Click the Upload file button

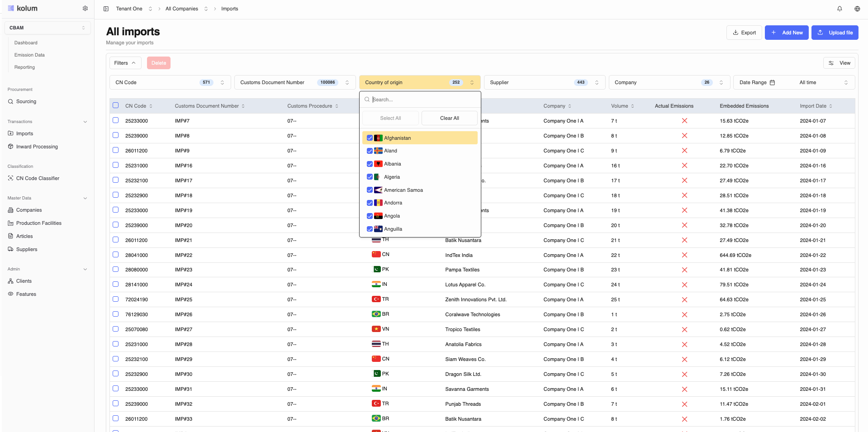pos(835,33)
